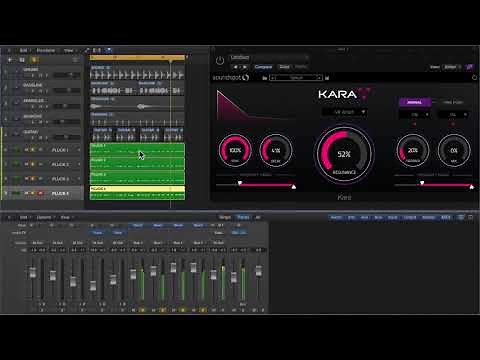Select the DRUMS track header
480x360 pixels.
(43, 72)
